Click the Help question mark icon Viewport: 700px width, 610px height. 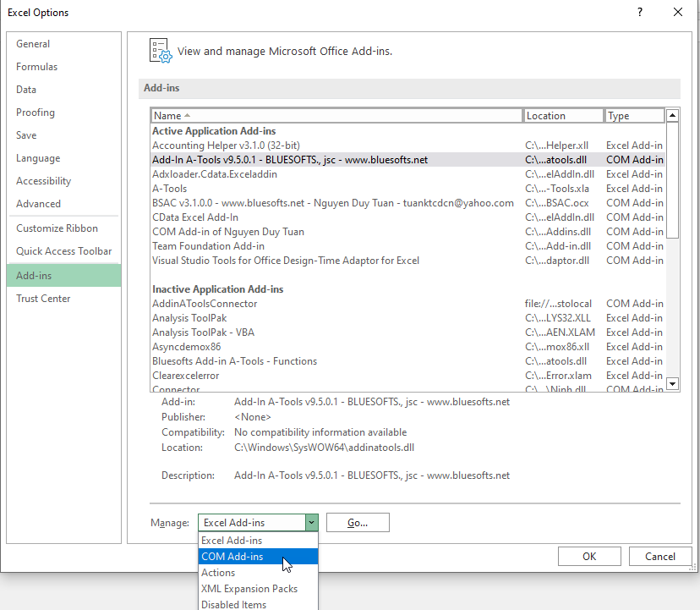pos(640,12)
